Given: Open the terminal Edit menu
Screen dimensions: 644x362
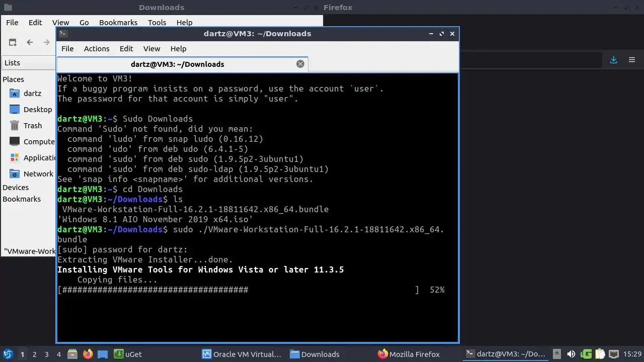Looking at the screenshot, I should tap(126, 49).
